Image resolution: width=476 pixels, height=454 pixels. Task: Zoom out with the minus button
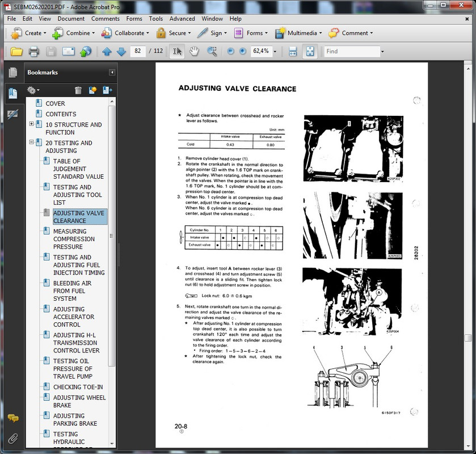[230, 51]
